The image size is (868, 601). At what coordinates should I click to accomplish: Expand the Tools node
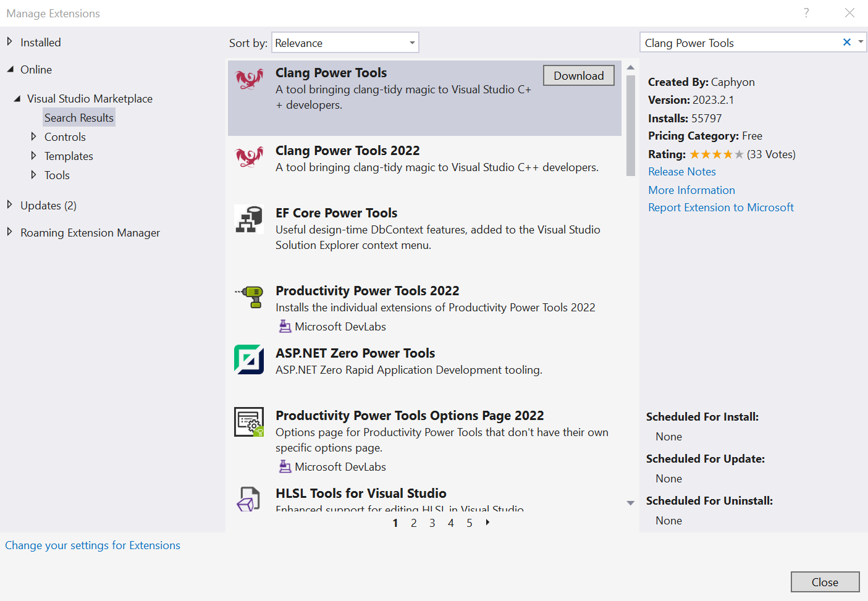point(33,174)
